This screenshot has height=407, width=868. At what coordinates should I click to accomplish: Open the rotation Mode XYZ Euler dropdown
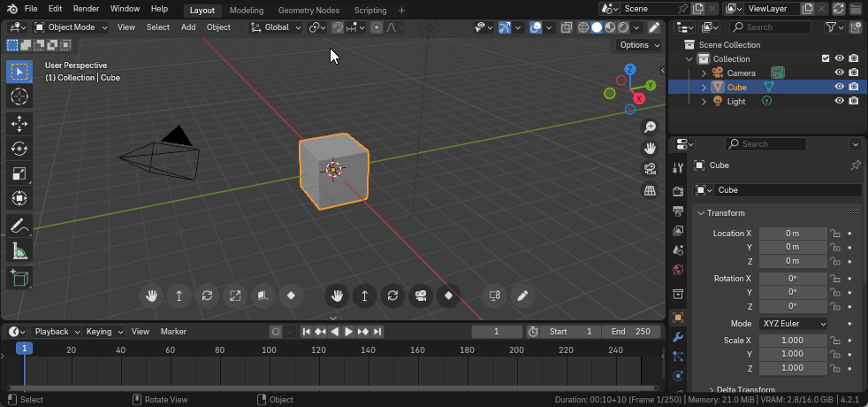pos(793,323)
